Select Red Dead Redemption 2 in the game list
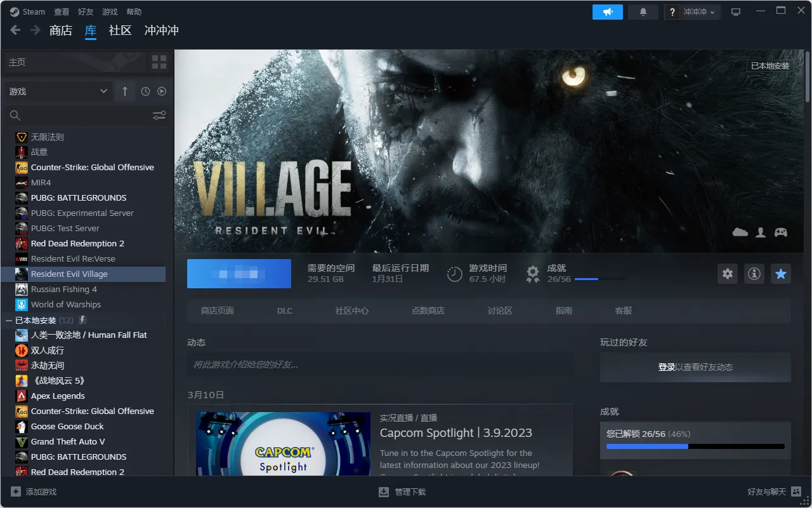The width and height of the screenshot is (812, 508). pos(77,243)
